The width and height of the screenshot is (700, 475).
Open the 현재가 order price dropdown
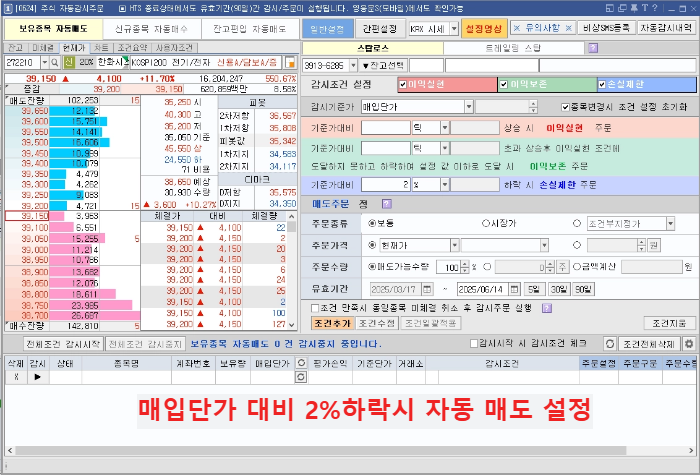[454, 245]
